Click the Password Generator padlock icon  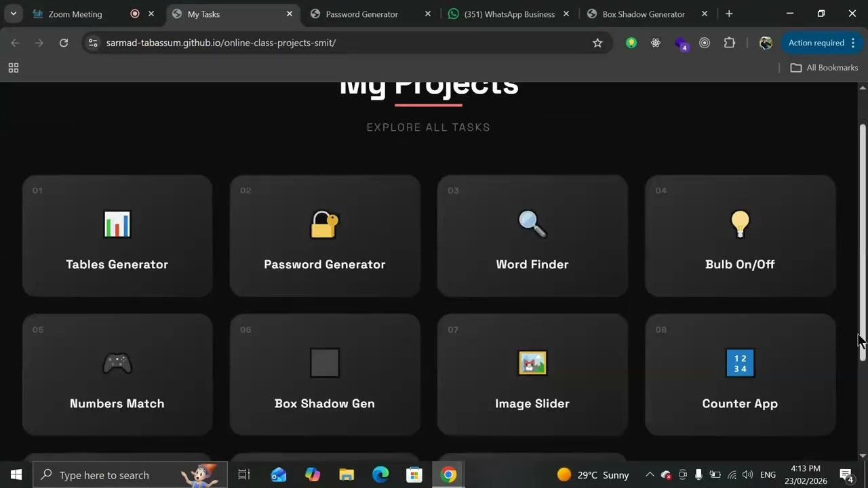(x=324, y=224)
